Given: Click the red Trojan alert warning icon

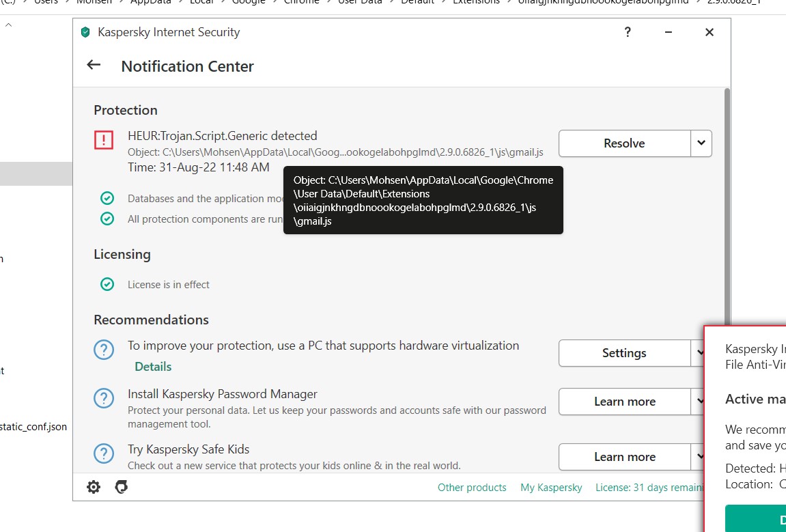Looking at the screenshot, I should click(104, 140).
